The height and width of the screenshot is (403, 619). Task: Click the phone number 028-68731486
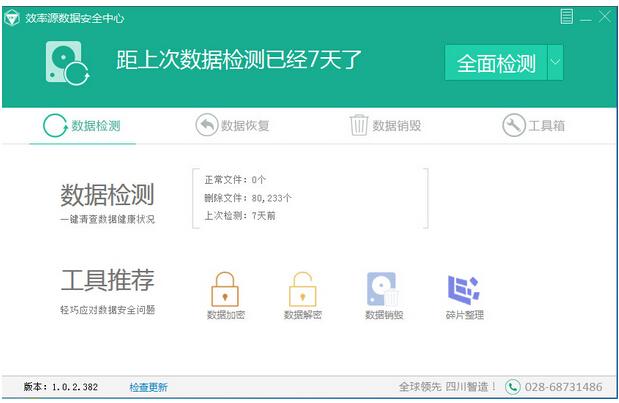tap(563, 387)
